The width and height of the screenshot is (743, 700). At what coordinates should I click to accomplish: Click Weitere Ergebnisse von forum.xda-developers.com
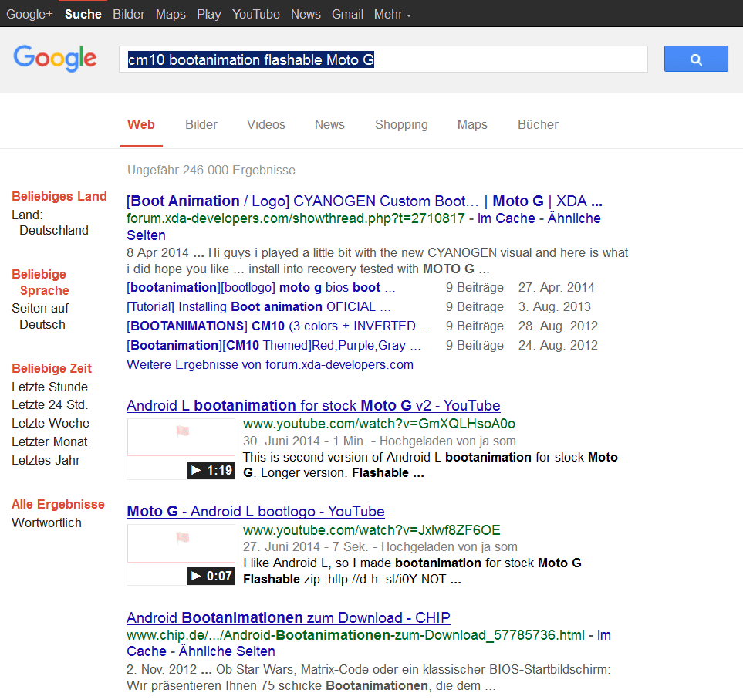tap(269, 365)
